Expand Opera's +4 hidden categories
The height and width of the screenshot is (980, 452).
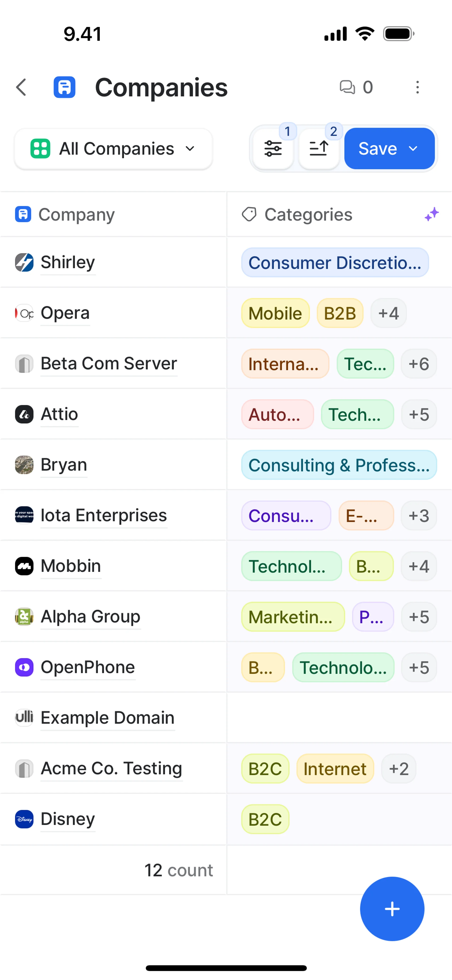pyautogui.click(x=388, y=313)
